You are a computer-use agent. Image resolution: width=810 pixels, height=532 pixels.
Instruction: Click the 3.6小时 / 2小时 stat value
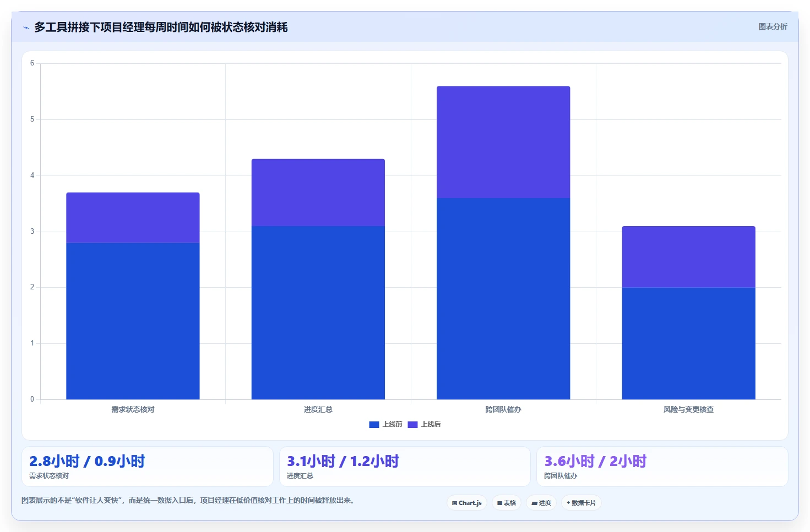[596, 461]
